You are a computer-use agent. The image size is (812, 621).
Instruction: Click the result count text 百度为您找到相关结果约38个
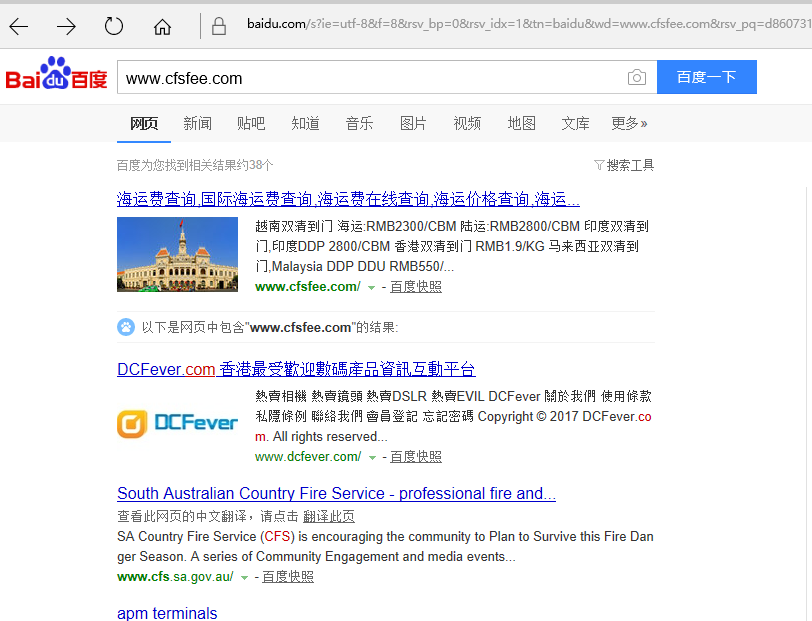tap(195, 165)
